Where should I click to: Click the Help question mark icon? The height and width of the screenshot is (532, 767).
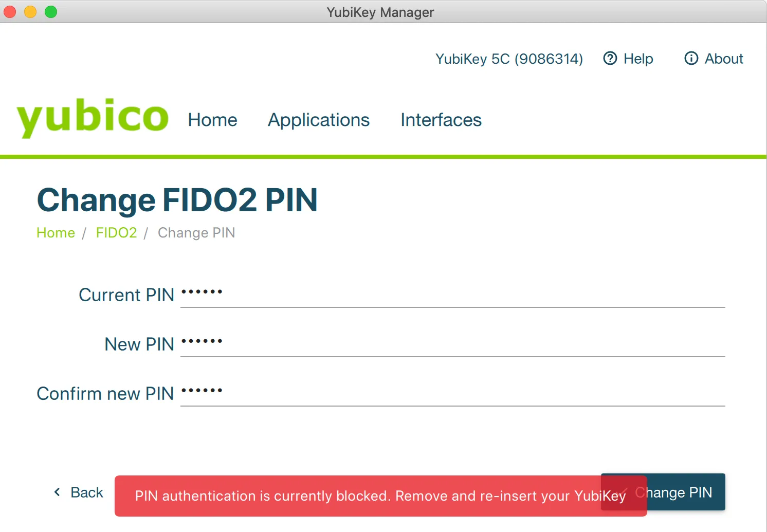pyautogui.click(x=610, y=59)
